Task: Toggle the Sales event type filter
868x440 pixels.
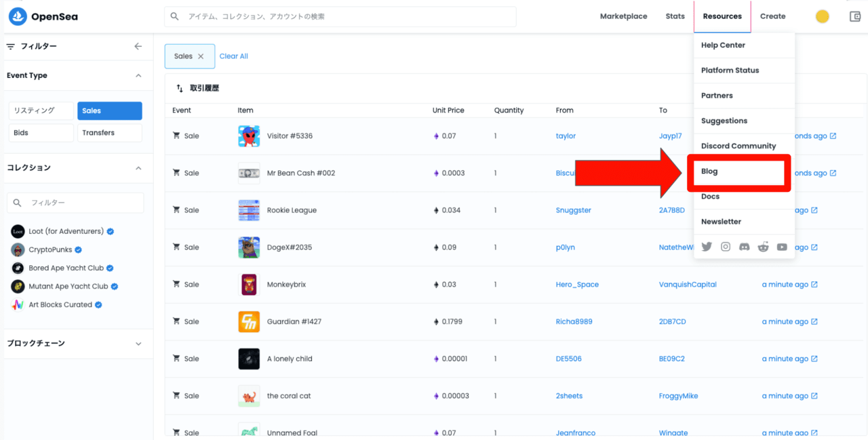Action: coord(110,111)
